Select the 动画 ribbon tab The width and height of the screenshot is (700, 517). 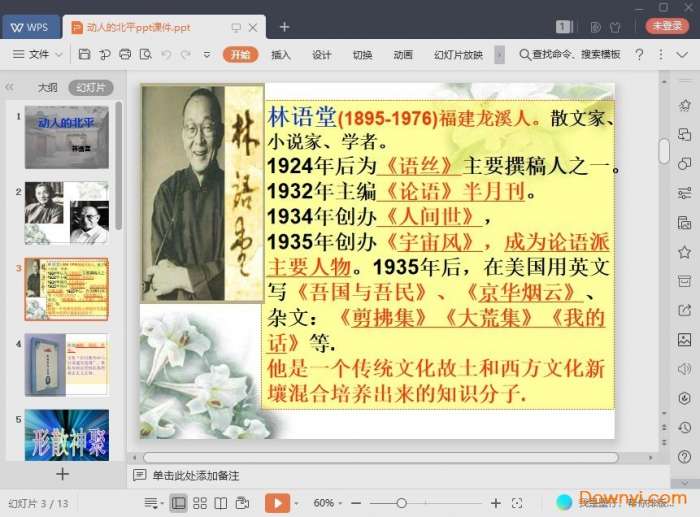(403, 54)
